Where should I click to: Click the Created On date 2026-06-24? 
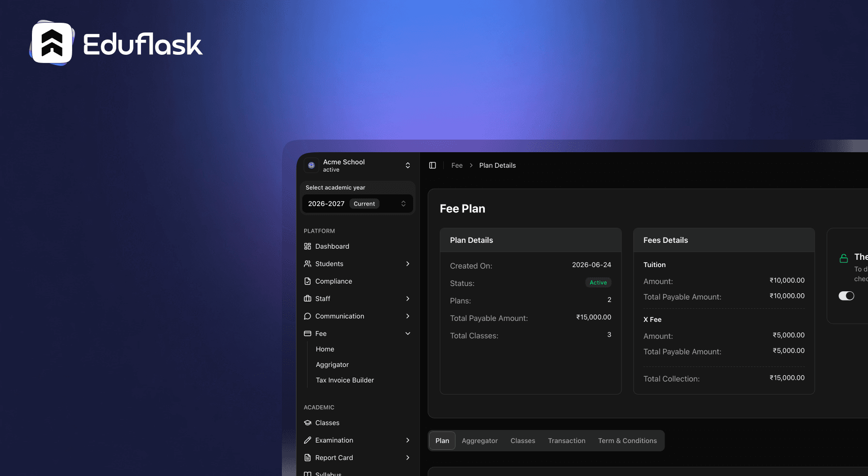click(591, 265)
